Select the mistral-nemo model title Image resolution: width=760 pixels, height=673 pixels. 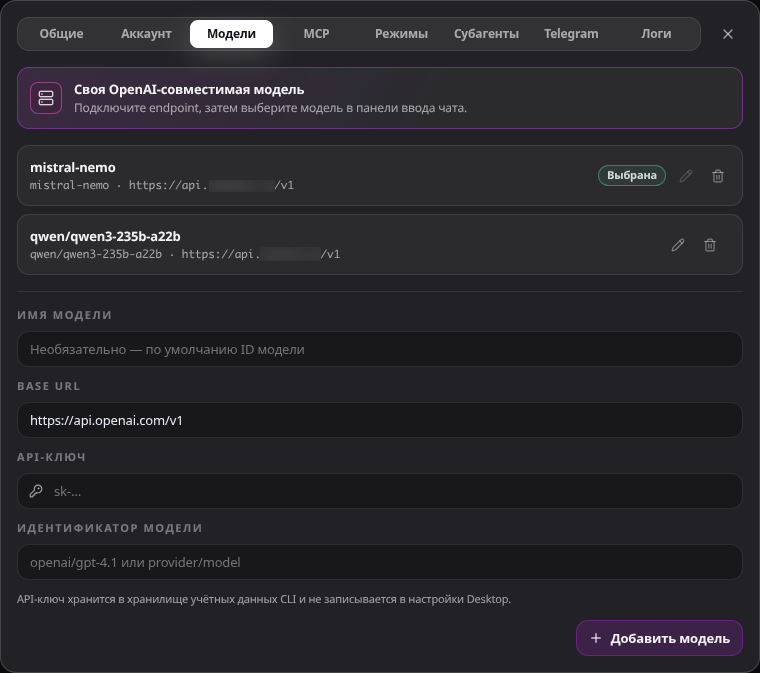[x=73, y=168]
